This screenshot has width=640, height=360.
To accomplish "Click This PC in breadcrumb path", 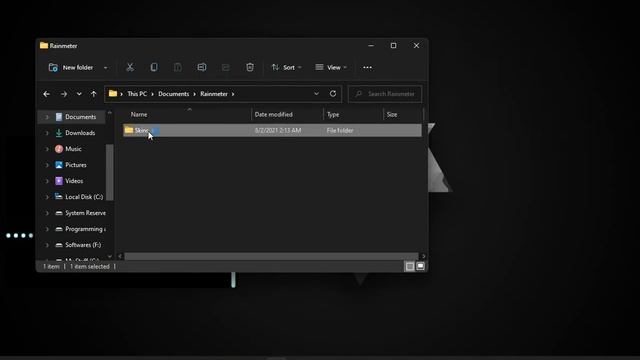I will click(x=137, y=94).
